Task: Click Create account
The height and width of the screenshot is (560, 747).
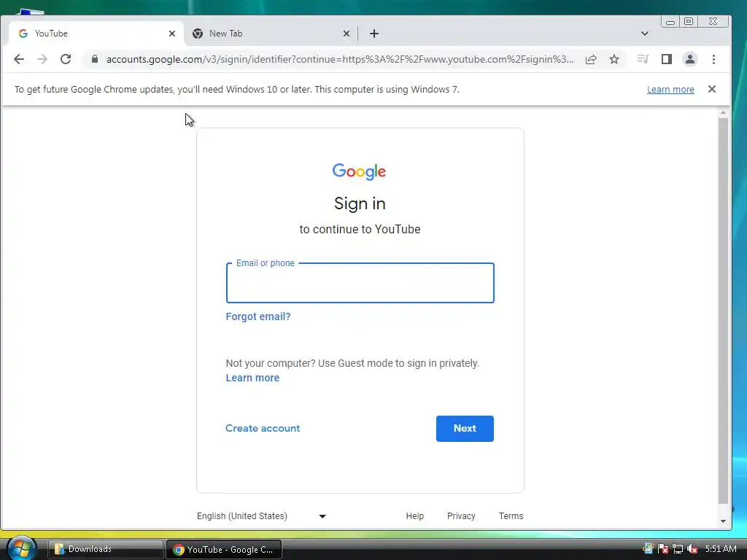Action: tap(263, 428)
